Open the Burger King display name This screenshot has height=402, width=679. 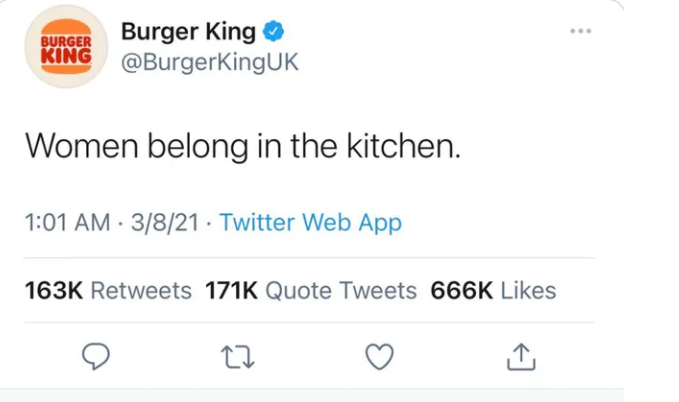188,32
